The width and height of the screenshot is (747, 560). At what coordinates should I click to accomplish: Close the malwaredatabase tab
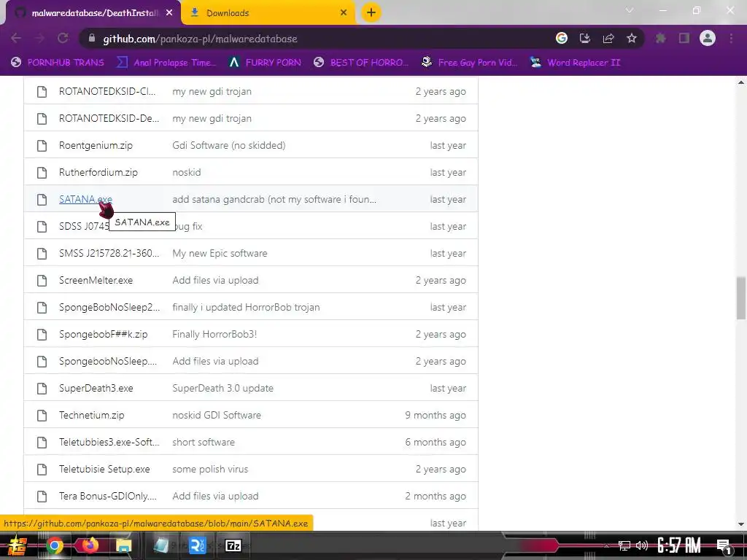[169, 13]
